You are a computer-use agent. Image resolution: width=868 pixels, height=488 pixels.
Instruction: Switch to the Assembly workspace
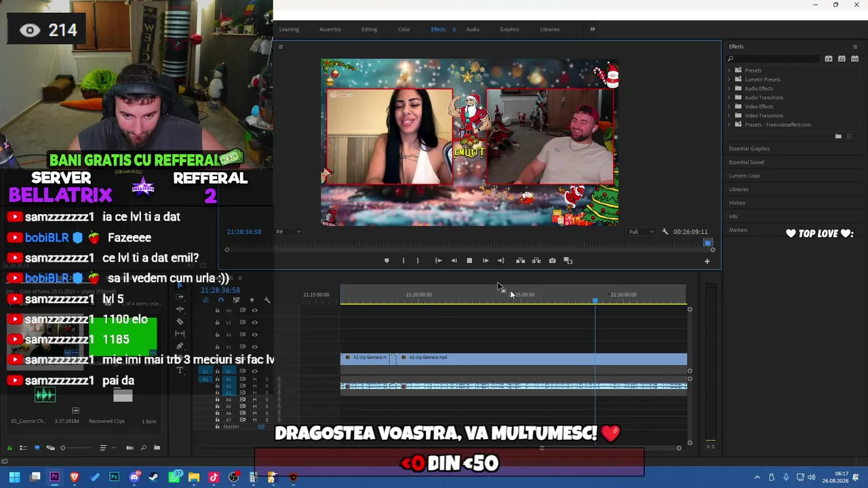tap(330, 29)
